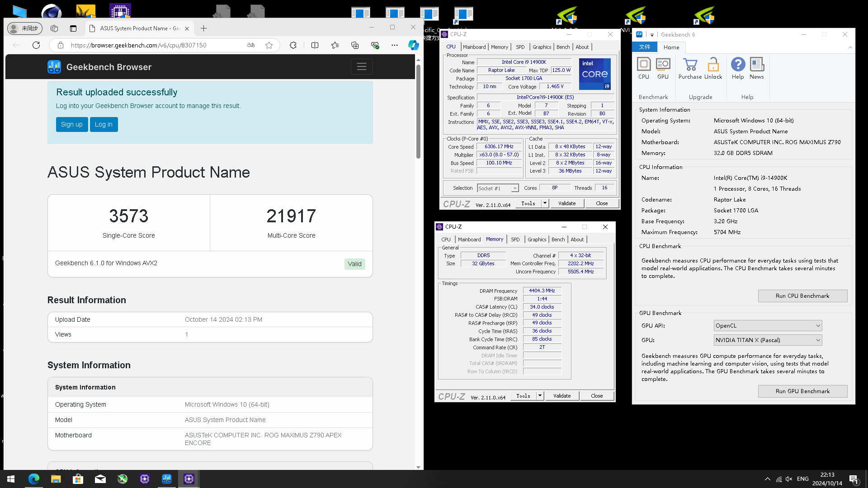
Task: Open the Edge favorites list icon
Action: pos(335,45)
